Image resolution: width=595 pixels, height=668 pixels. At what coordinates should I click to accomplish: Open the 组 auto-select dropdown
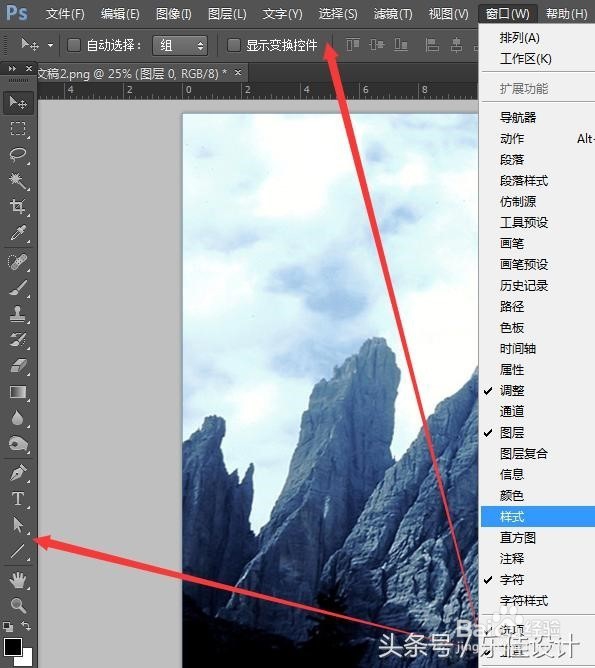[x=180, y=45]
